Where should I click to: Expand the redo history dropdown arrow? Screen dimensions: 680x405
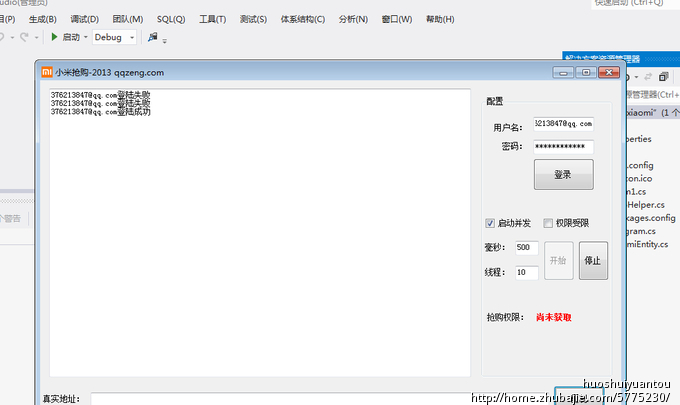click(36, 38)
